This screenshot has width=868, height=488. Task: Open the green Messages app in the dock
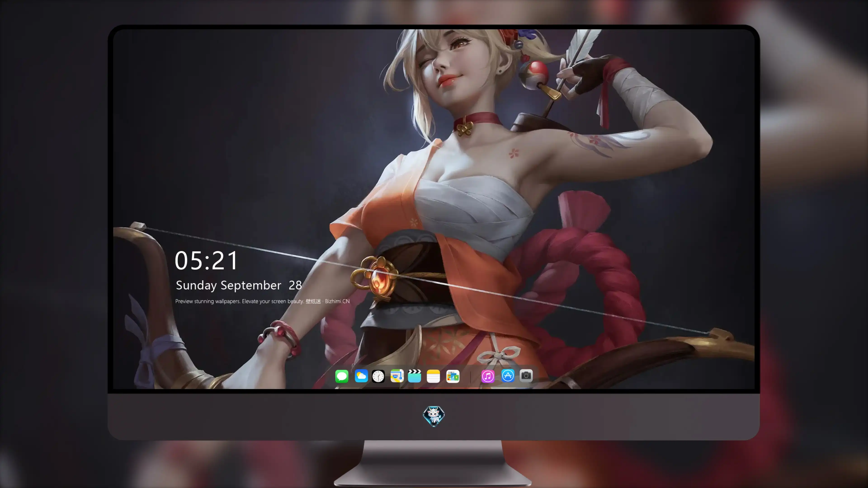[x=342, y=376]
